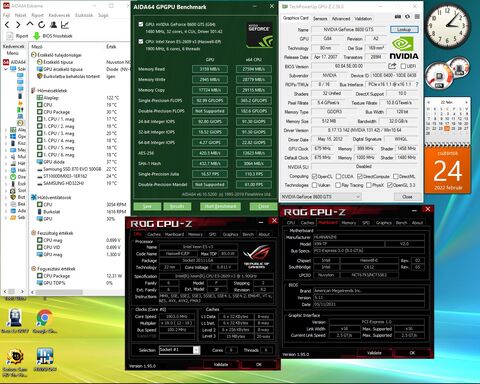Go back in AIDA64 navigation
480x384 pixels.
click(x=7, y=25)
